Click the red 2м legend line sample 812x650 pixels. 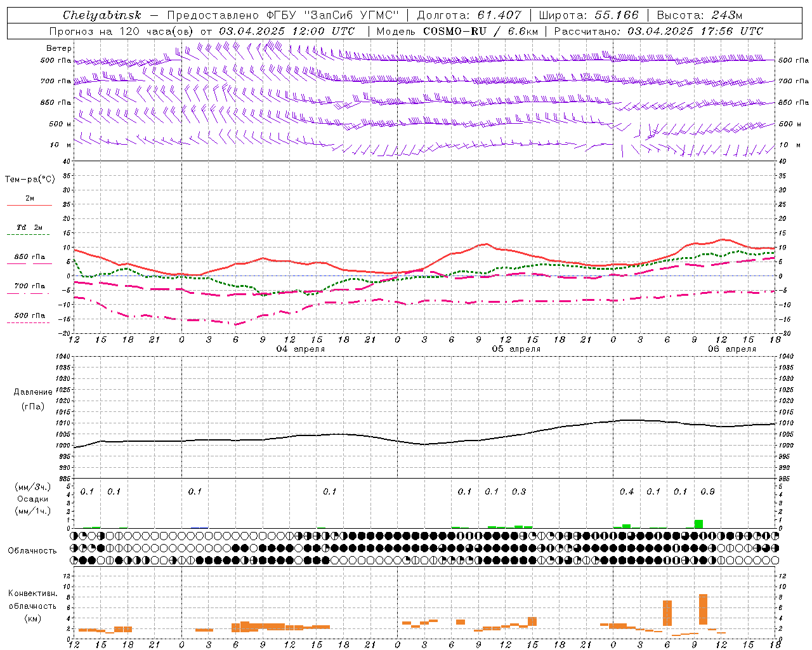point(29,205)
